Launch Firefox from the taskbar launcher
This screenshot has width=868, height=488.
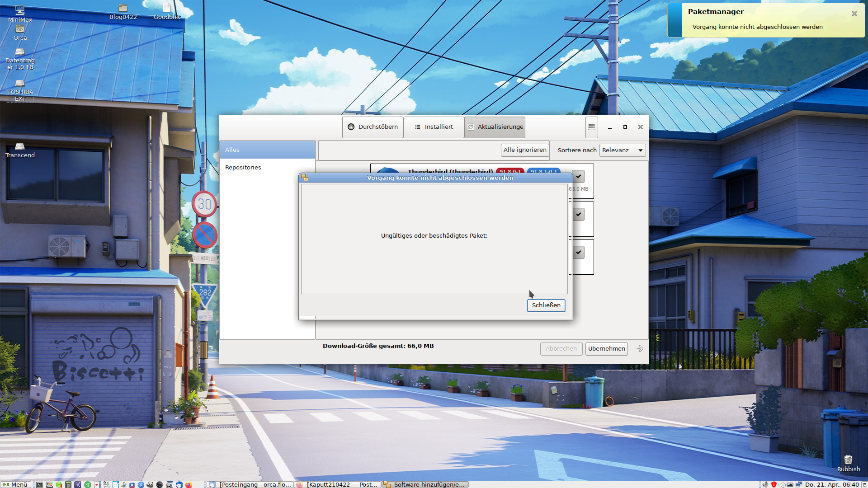[x=189, y=484]
